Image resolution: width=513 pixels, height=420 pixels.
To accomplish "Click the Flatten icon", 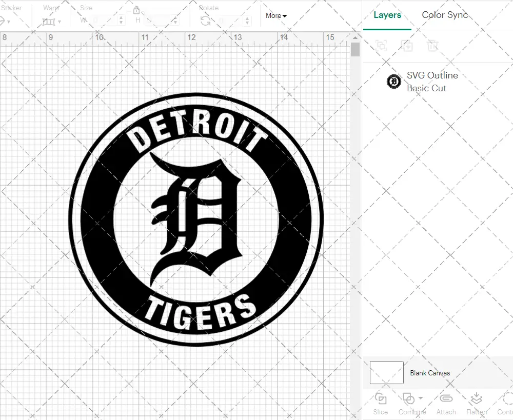I will coord(476,405).
